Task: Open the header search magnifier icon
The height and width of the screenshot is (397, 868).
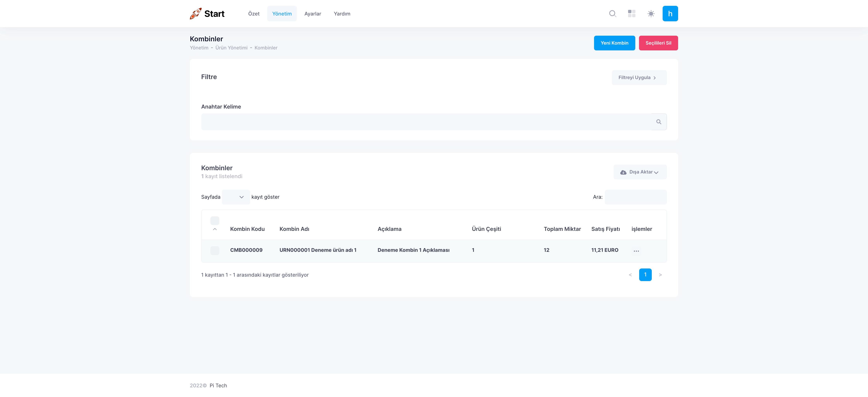Action: click(x=613, y=14)
